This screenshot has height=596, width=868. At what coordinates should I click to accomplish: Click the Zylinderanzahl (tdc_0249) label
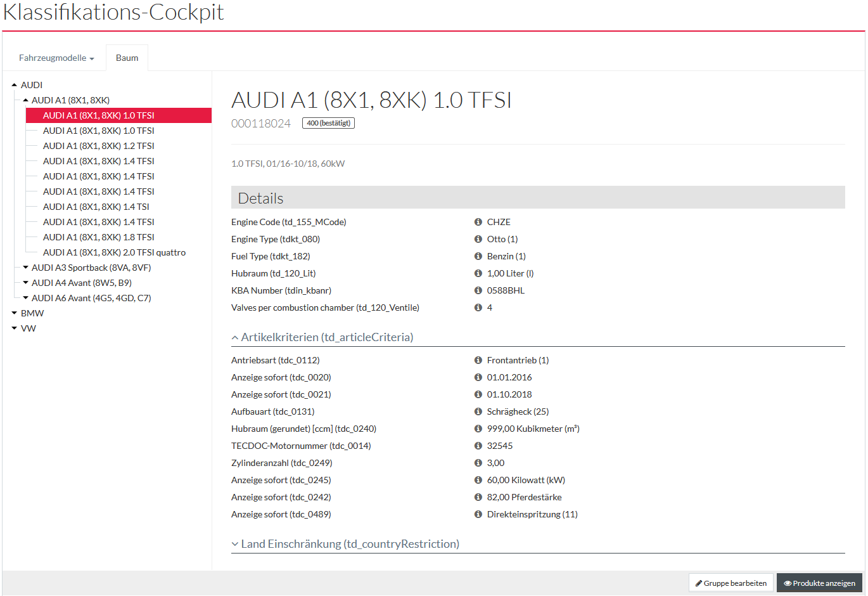tap(282, 463)
